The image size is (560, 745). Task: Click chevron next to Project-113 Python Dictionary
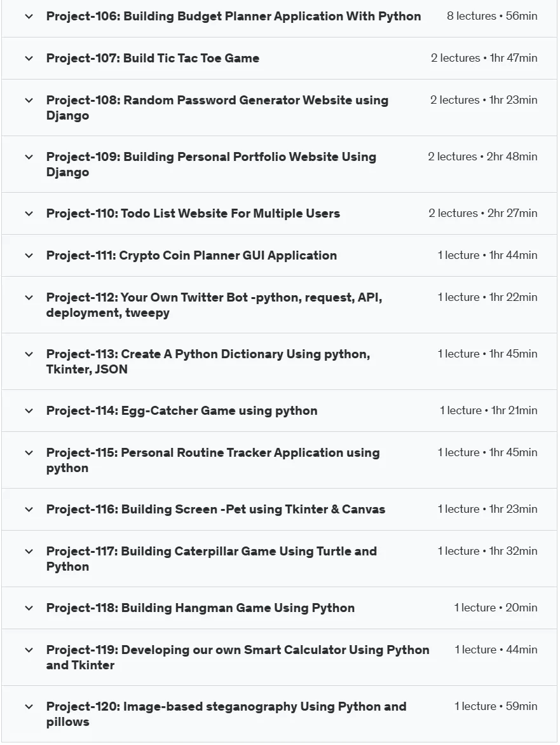click(29, 354)
